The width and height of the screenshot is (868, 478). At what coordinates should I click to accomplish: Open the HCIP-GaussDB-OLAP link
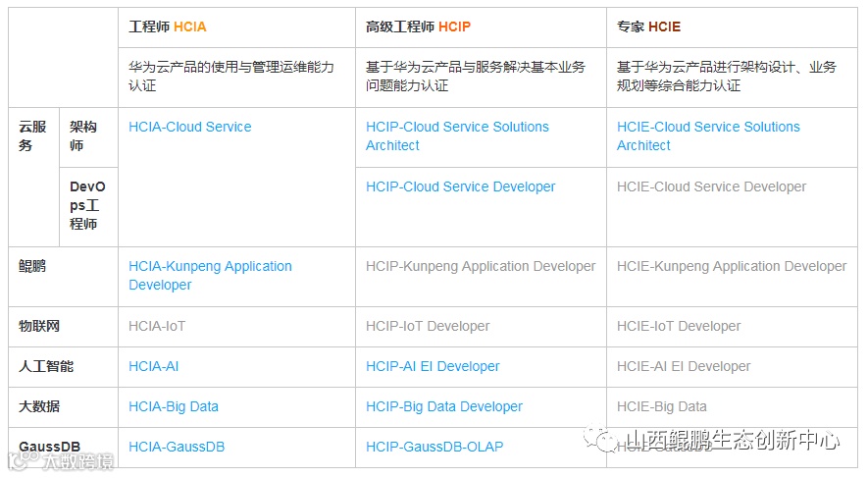pos(434,447)
